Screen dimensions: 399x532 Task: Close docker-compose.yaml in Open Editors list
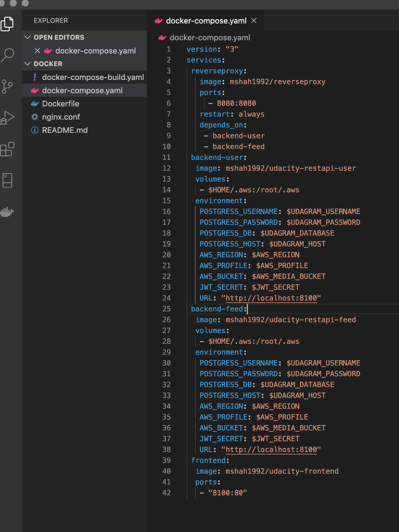tap(37, 50)
